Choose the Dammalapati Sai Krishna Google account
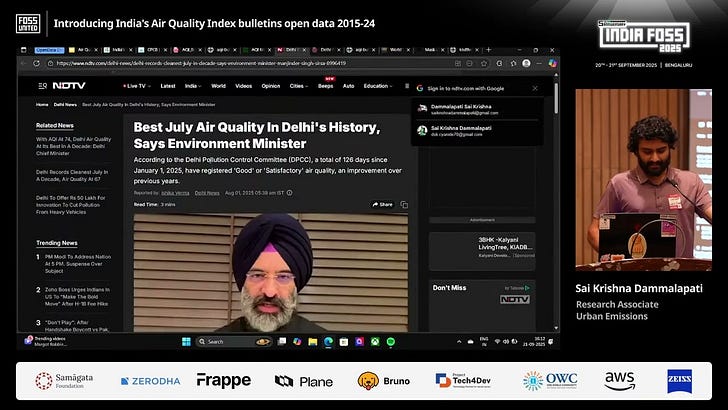 click(x=477, y=109)
